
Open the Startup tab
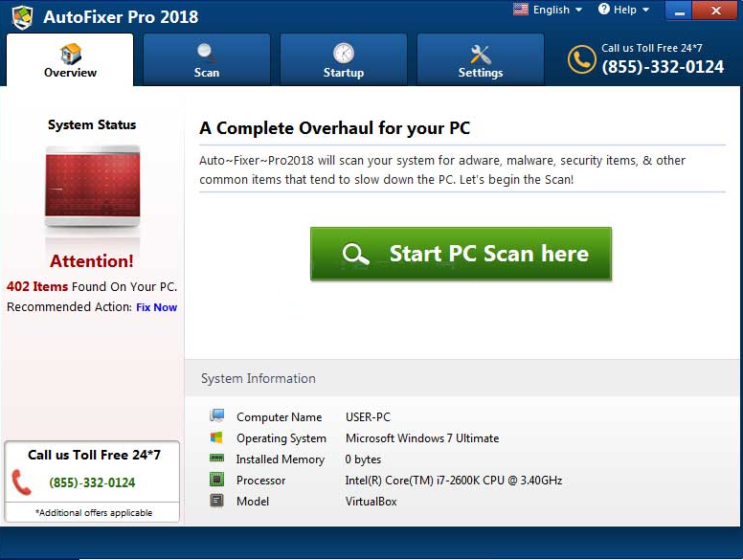pyautogui.click(x=343, y=60)
